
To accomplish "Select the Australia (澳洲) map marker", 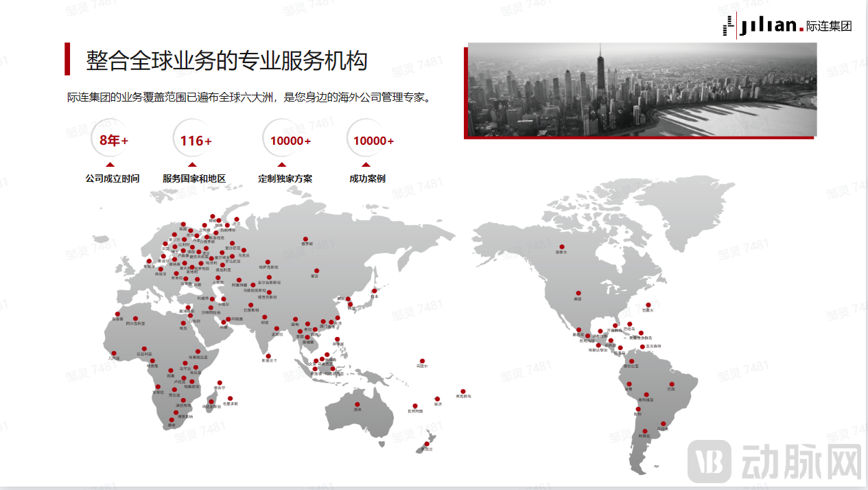I will tap(357, 404).
